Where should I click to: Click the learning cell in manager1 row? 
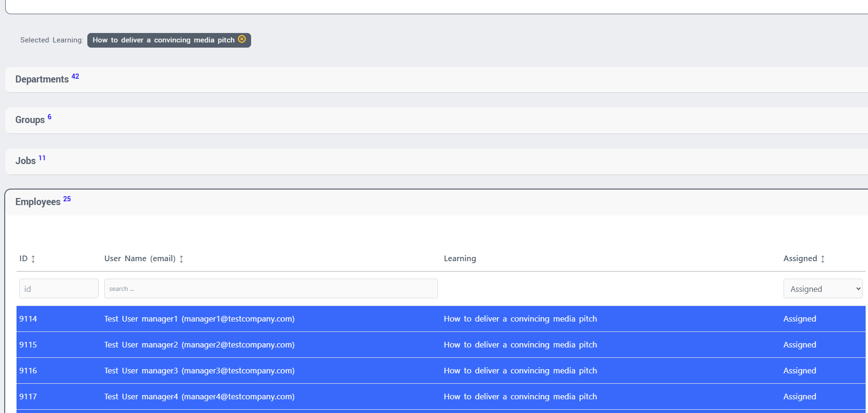[520, 319]
